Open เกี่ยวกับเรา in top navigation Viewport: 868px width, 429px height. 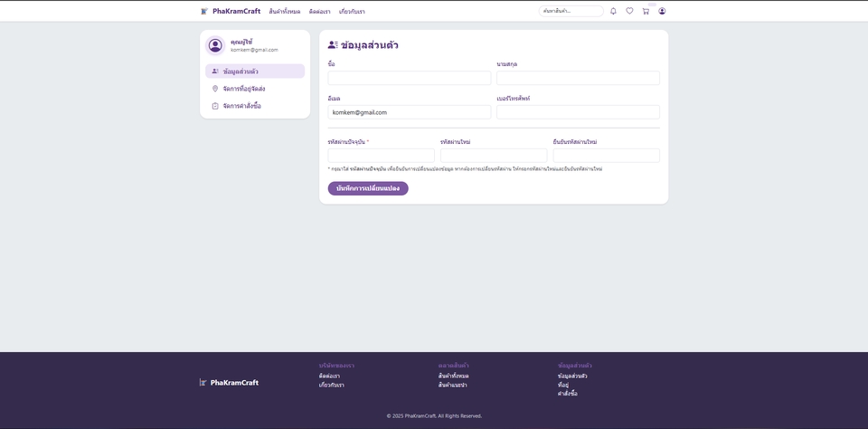pyautogui.click(x=352, y=12)
